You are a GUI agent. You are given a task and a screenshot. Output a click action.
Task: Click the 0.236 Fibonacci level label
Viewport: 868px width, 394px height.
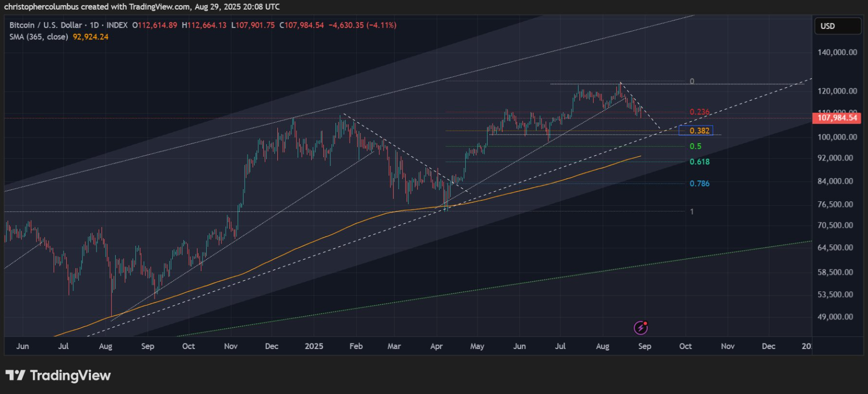point(699,112)
